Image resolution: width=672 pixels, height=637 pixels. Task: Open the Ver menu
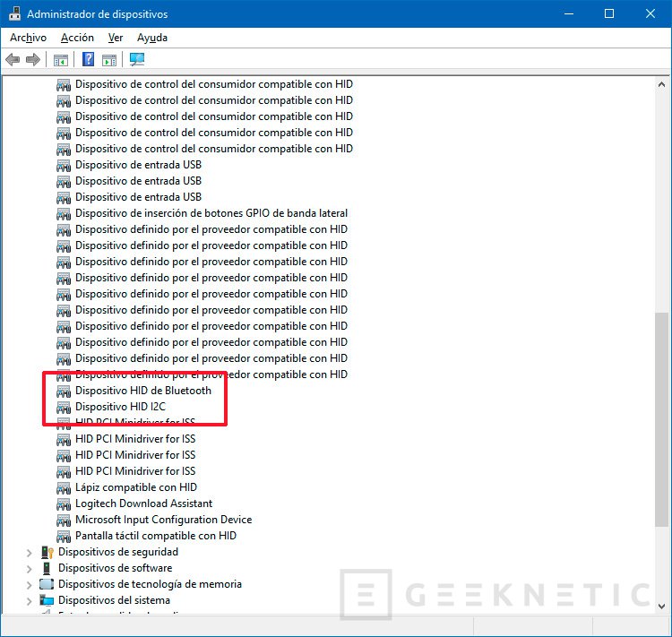pyautogui.click(x=116, y=38)
